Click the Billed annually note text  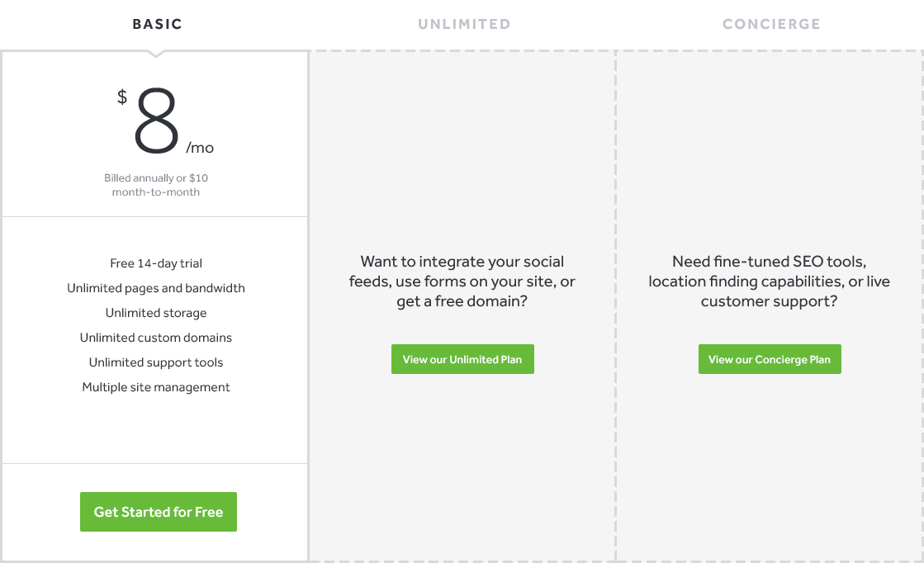tap(156, 185)
